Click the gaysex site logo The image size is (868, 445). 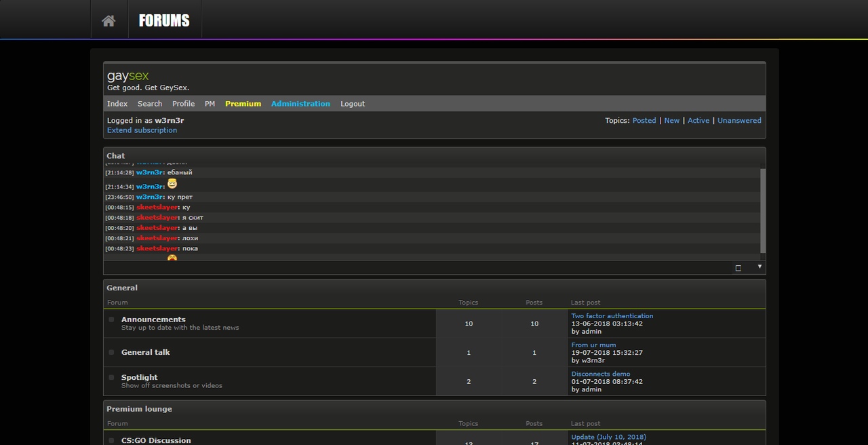coord(128,76)
